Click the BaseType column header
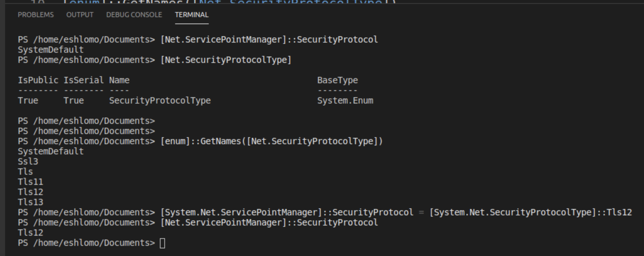Viewport: 644px width, 256px height. pos(338,80)
